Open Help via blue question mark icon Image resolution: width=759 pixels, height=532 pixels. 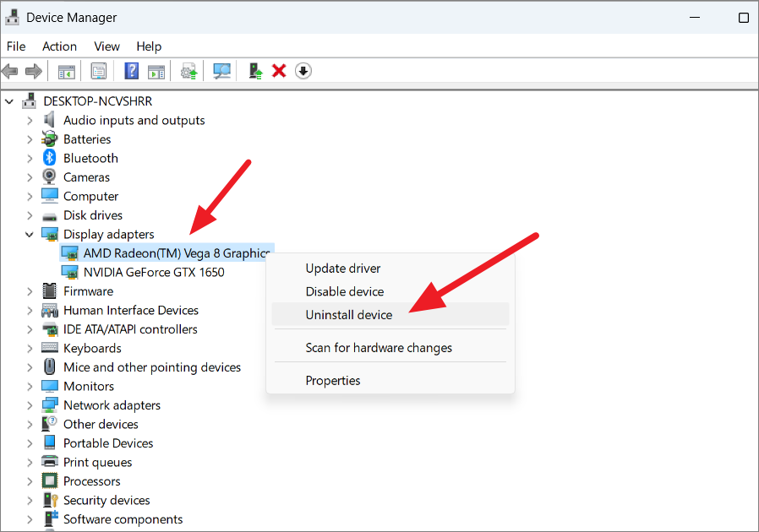[131, 71]
